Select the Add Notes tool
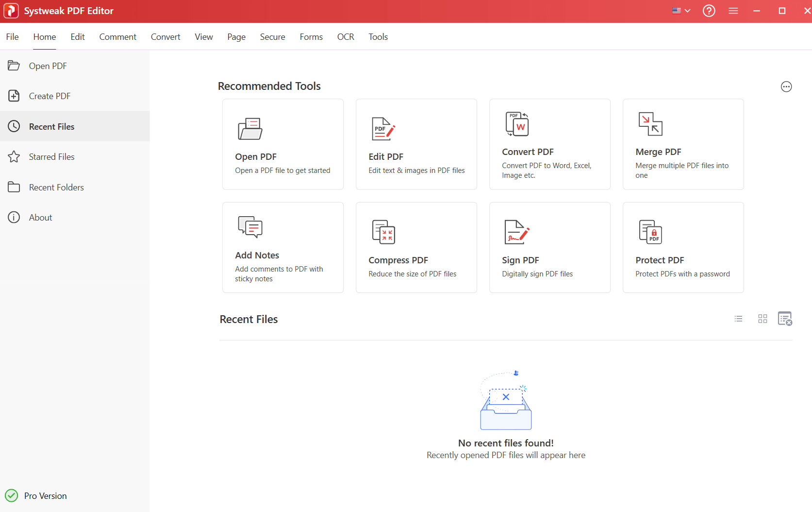The image size is (812, 512). click(283, 247)
